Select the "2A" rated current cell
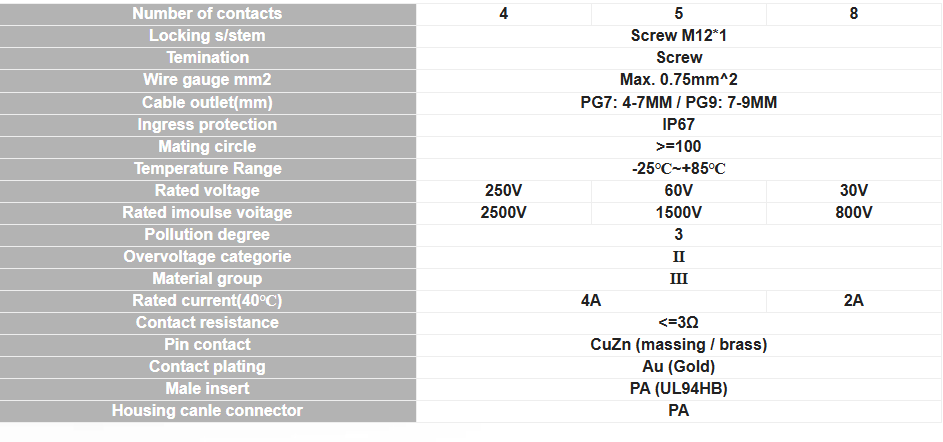Viewport: 943px width, 442px height. click(853, 301)
